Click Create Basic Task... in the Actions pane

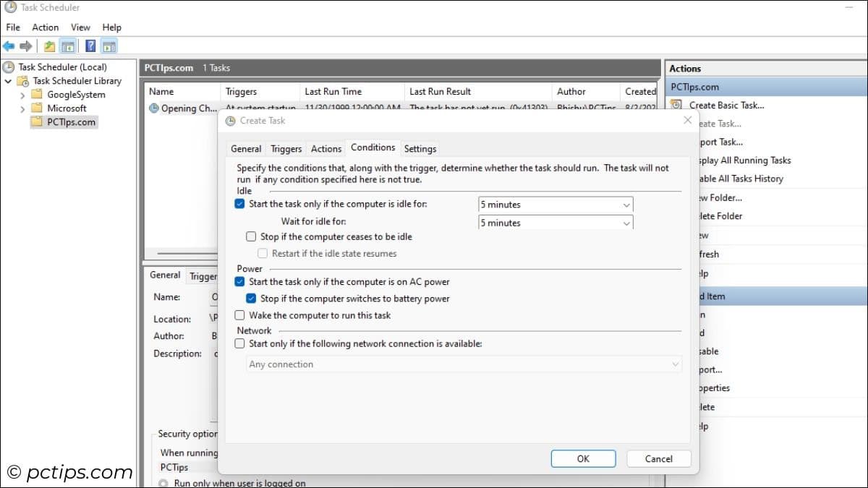tap(726, 105)
